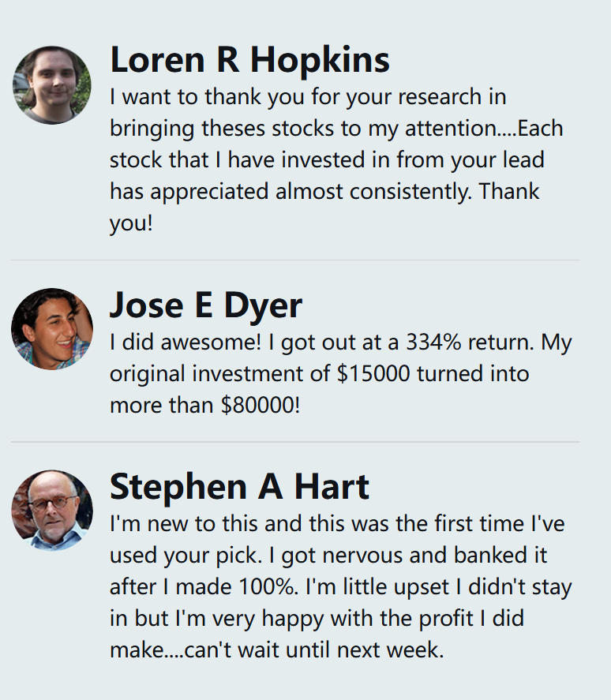Click the 'you!' ending Loren's testimonial
This screenshot has width=611, height=700.
131,223
